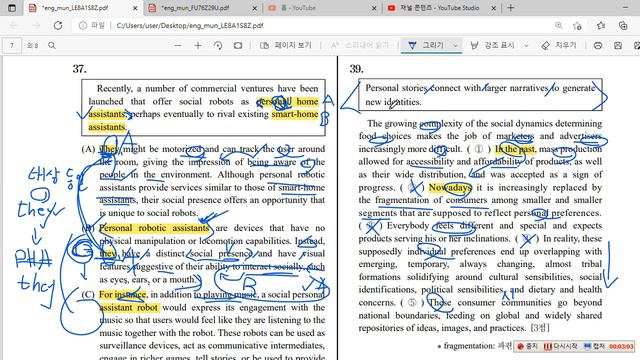The height and width of the screenshot is (360, 640).
Task: Minimize the browser window
Action: [x=625, y=8]
